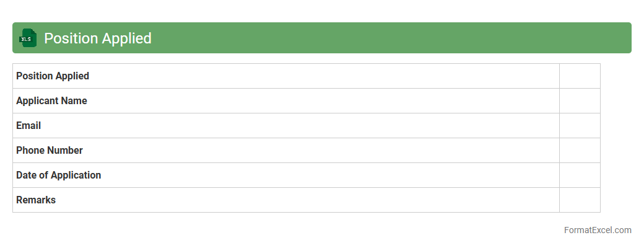Click the empty cell beside Applicant Name
Viewport: 644px width, 248px height.
(x=580, y=101)
